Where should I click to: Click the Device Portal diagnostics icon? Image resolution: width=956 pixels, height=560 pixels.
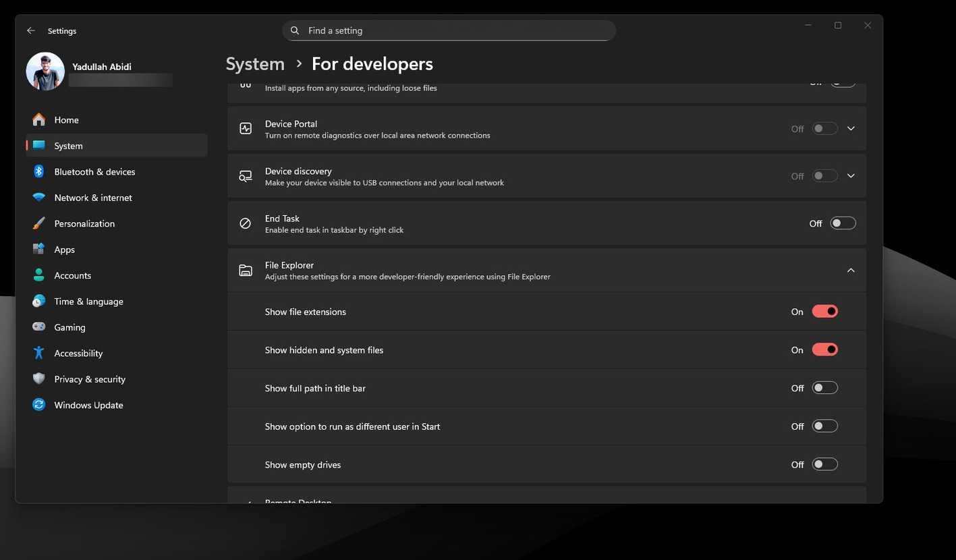pyautogui.click(x=246, y=128)
